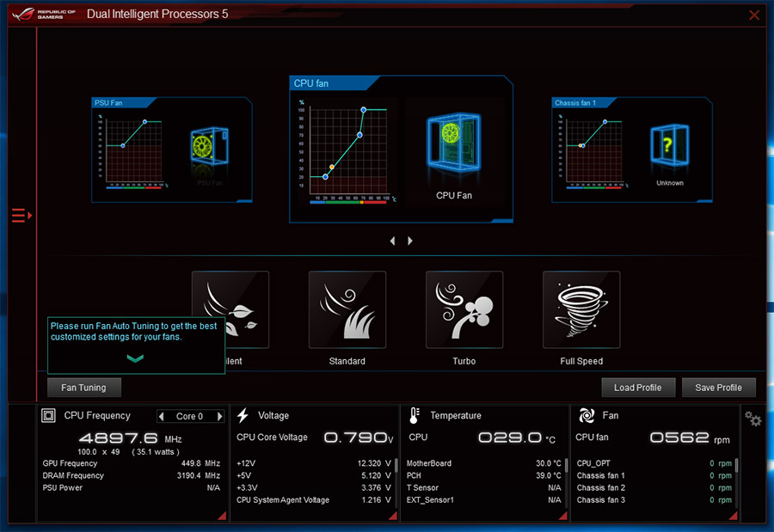This screenshot has height=532, width=774.
Task: Click the DRAM Frequency row
Action: [132, 476]
